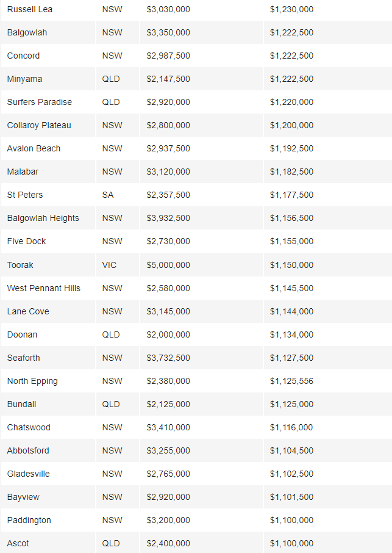
Task: Click Toorak's $5,000,000 price
Action: click(x=168, y=265)
